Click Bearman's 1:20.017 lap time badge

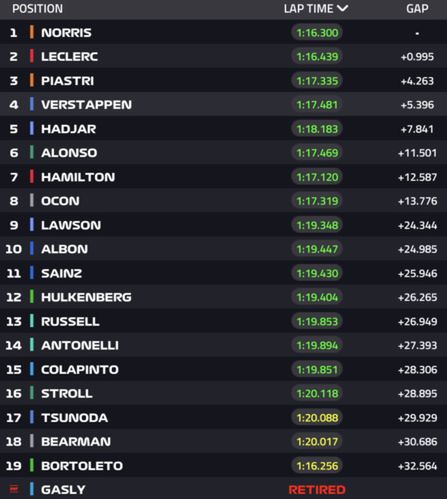[x=317, y=442]
